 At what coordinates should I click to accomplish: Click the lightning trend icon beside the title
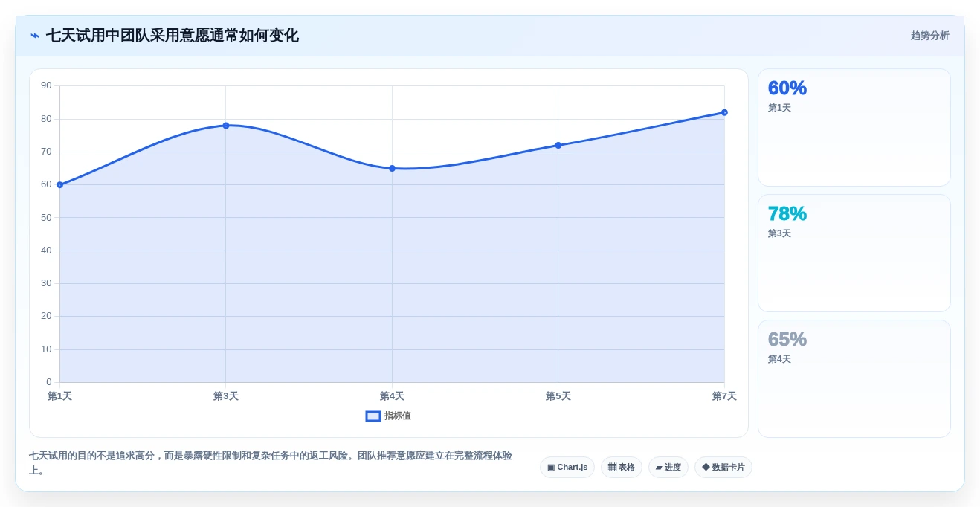pyautogui.click(x=35, y=36)
